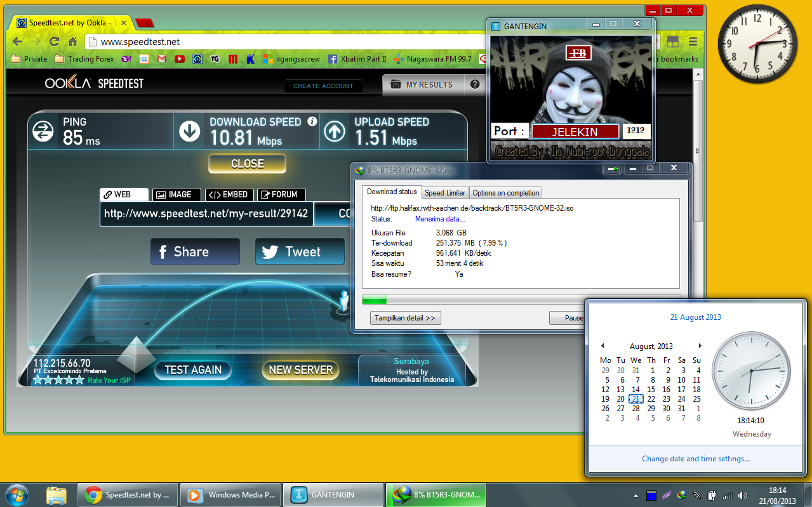Click the ping arrows icon

(x=43, y=131)
